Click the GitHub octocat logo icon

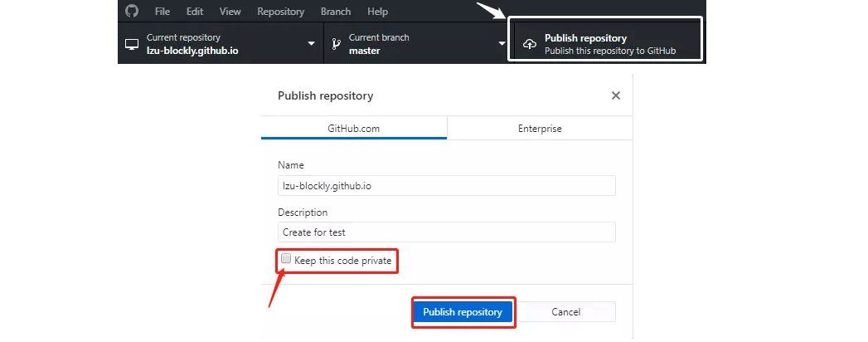pyautogui.click(x=131, y=11)
